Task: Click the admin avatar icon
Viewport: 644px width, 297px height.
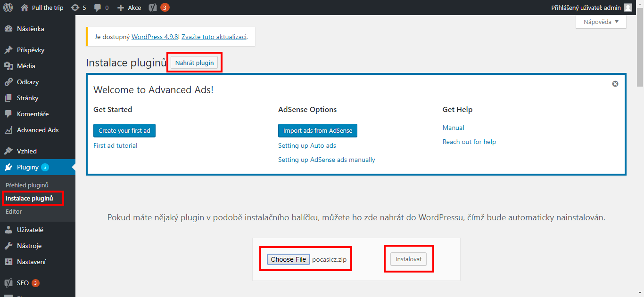Action: pyautogui.click(x=627, y=8)
